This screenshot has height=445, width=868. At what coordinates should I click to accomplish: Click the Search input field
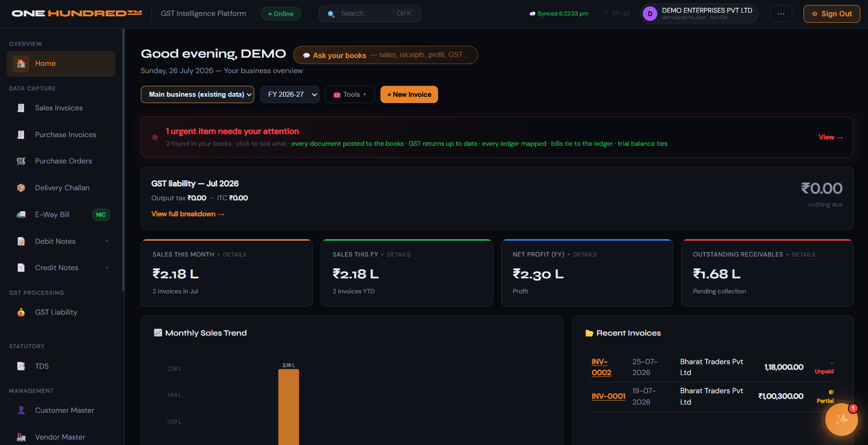click(370, 14)
